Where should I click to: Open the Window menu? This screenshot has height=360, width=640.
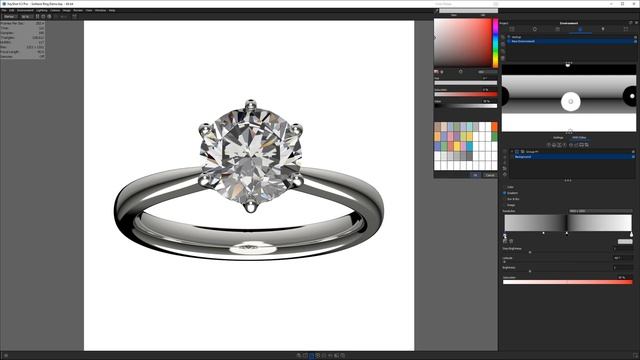point(100,10)
